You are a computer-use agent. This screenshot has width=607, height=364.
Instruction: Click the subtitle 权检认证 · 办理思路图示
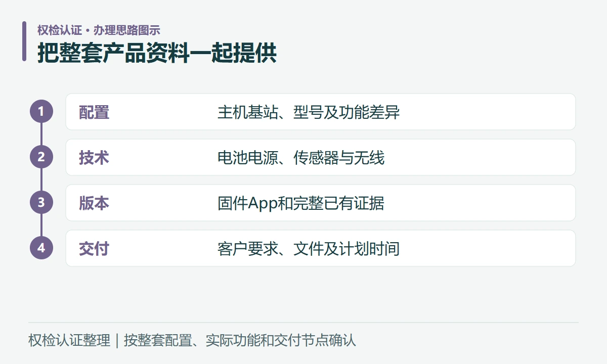coord(99,30)
